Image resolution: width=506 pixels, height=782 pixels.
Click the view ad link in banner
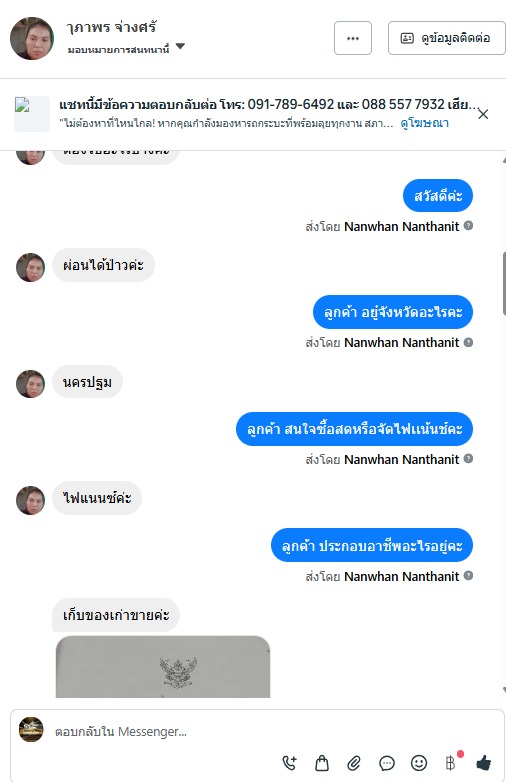(x=425, y=123)
